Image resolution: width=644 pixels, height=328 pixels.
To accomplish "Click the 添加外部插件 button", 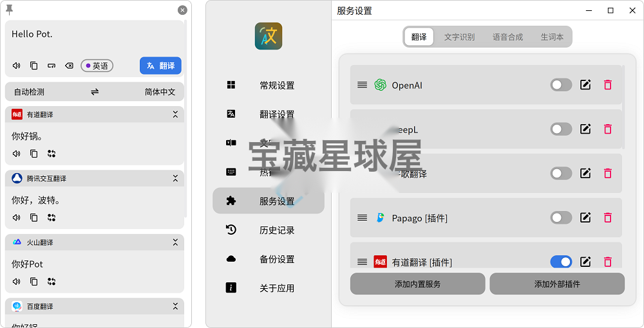I will 557,284.
